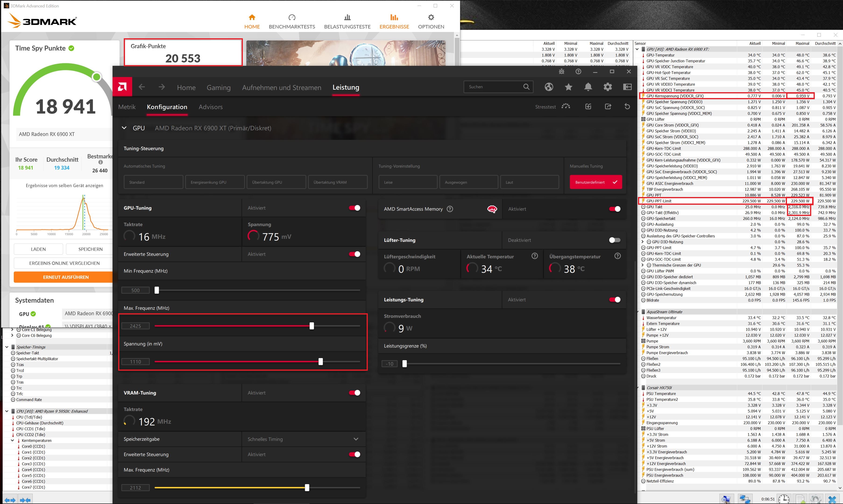This screenshot has width=843, height=504.
Task: Open the web browser globe icon
Action: [x=549, y=87]
